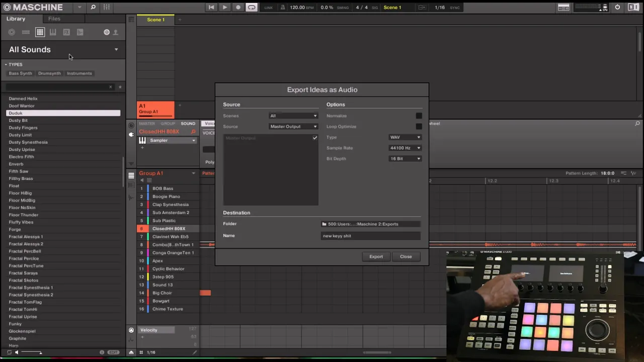Select the Groups type icon in Library

(x=26, y=32)
